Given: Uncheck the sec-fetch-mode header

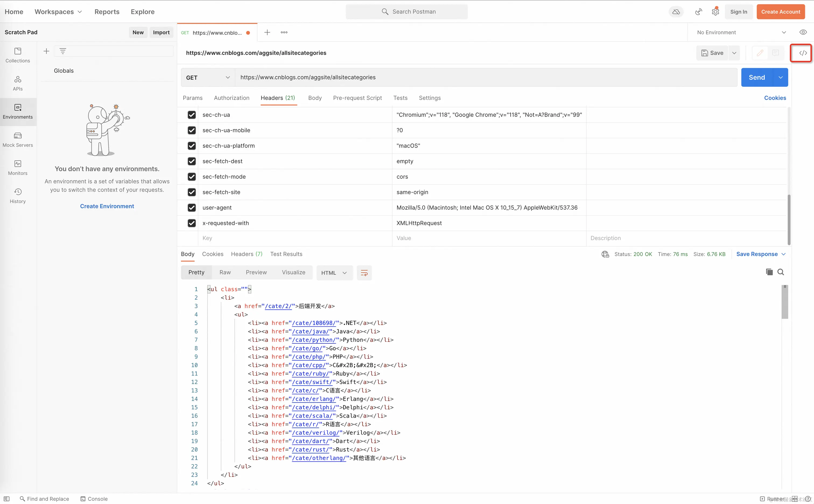Looking at the screenshot, I should click(x=191, y=177).
